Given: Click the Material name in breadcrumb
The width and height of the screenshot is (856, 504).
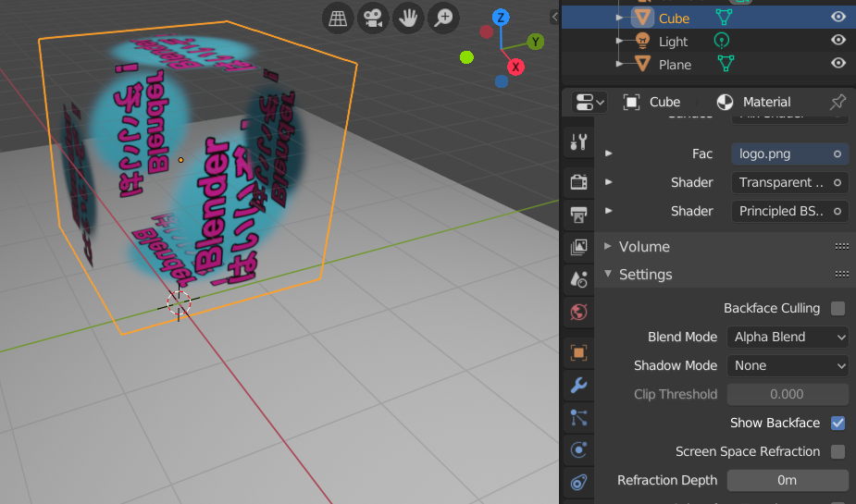Looking at the screenshot, I should (x=766, y=102).
